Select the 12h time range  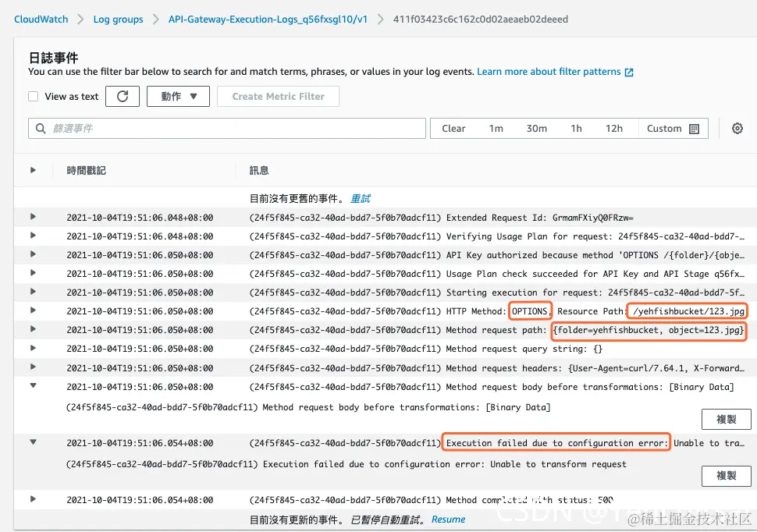[614, 129]
